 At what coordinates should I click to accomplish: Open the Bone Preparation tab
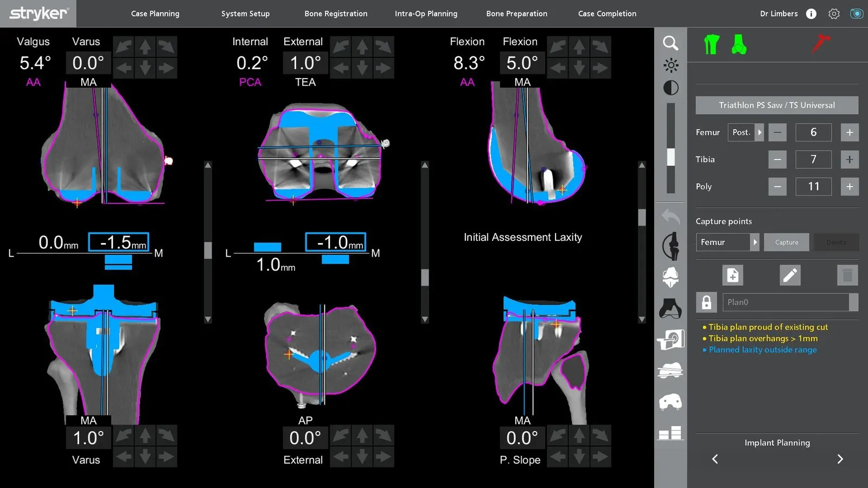tap(516, 14)
